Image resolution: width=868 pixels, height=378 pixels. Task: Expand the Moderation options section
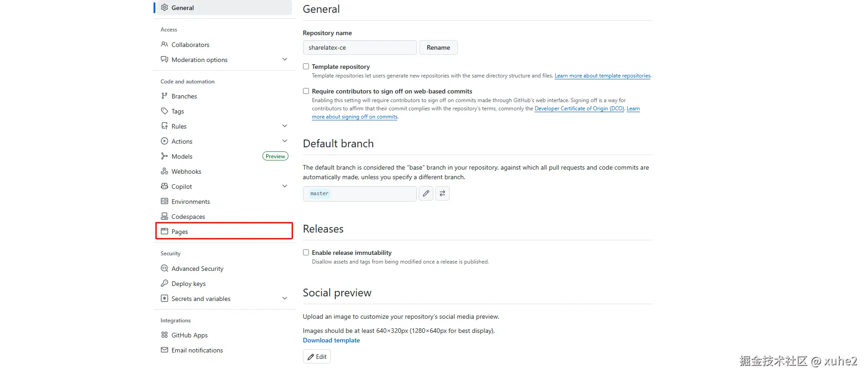(x=285, y=60)
